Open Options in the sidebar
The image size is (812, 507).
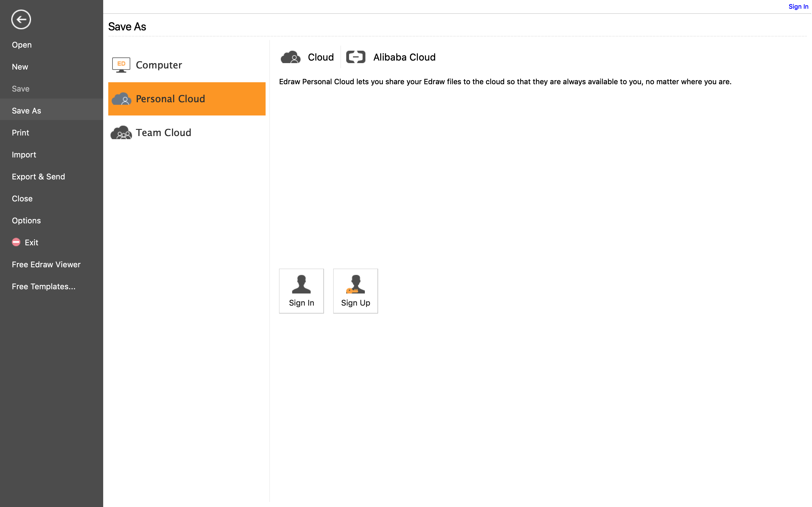26,221
